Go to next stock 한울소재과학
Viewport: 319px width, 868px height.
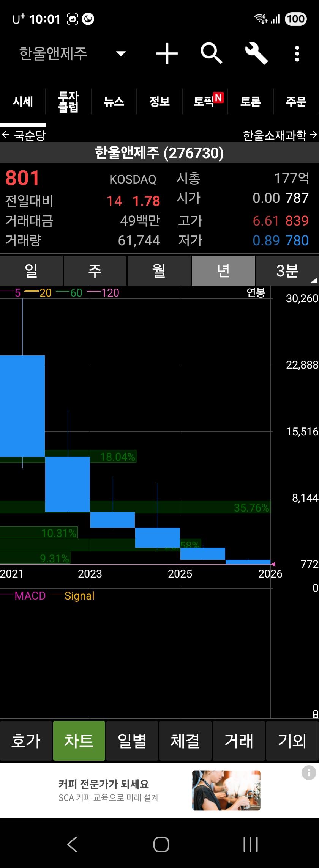coord(280,135)
